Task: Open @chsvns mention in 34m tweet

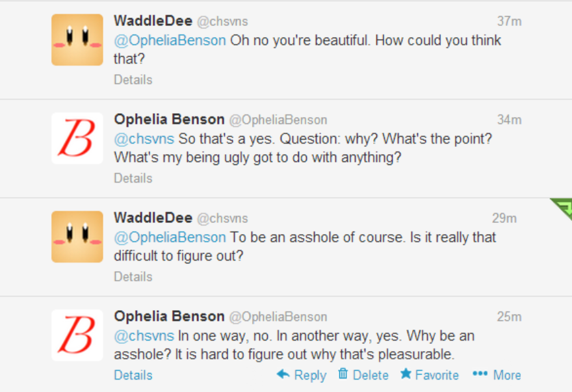Action: (x=144, y=138)
